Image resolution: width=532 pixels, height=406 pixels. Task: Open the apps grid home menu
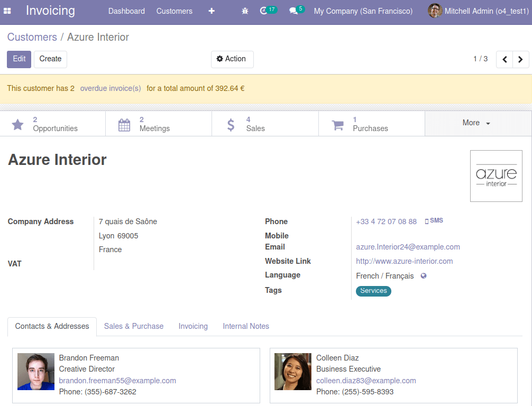click(x=7, y=11)
